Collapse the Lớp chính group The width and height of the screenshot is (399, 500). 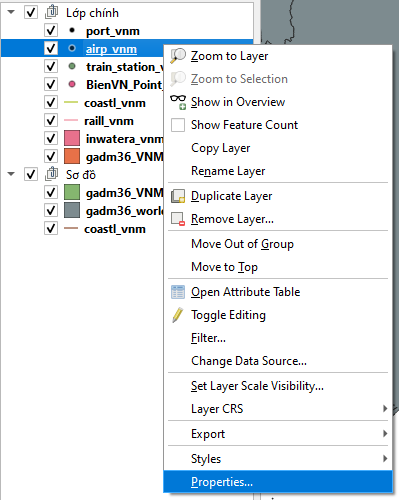[x=11, y=12]
